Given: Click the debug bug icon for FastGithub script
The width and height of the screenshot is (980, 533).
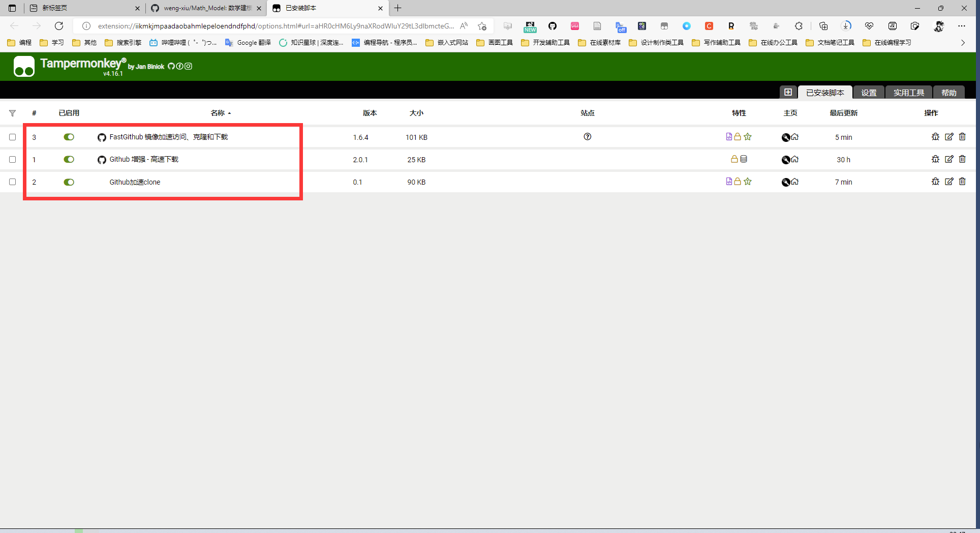Looking at the screenshot, I should point(935,137).
